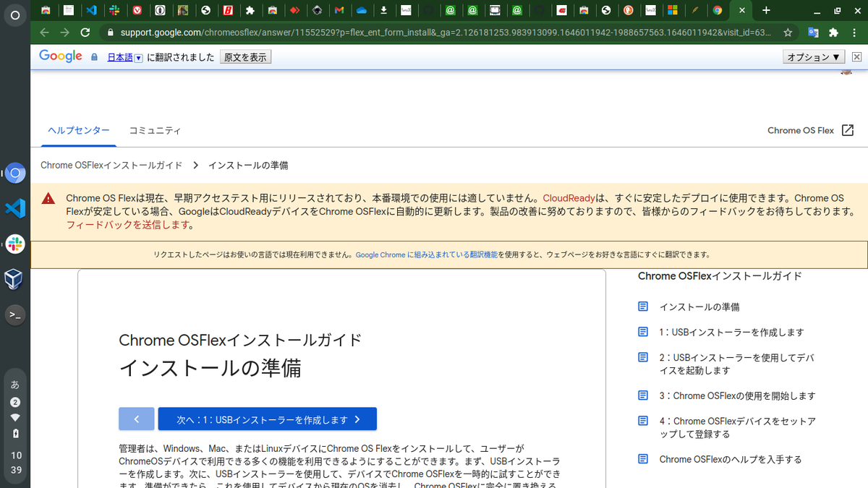Click the Chrome OSFlexインストールガイド breadcrumb
This screenshot has width=868, height=488.
(x=111, y=166)
